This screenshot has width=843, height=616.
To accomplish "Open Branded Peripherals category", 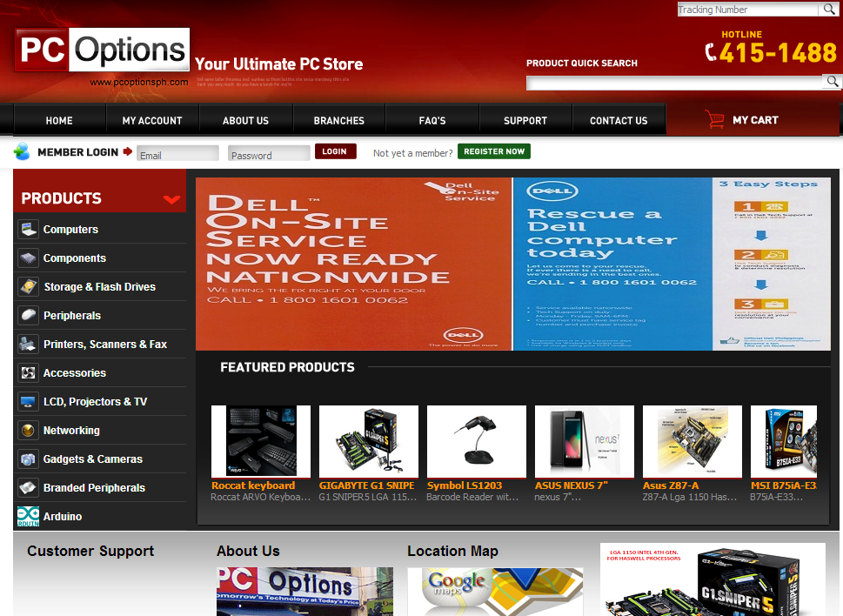I will pos(94,487).
